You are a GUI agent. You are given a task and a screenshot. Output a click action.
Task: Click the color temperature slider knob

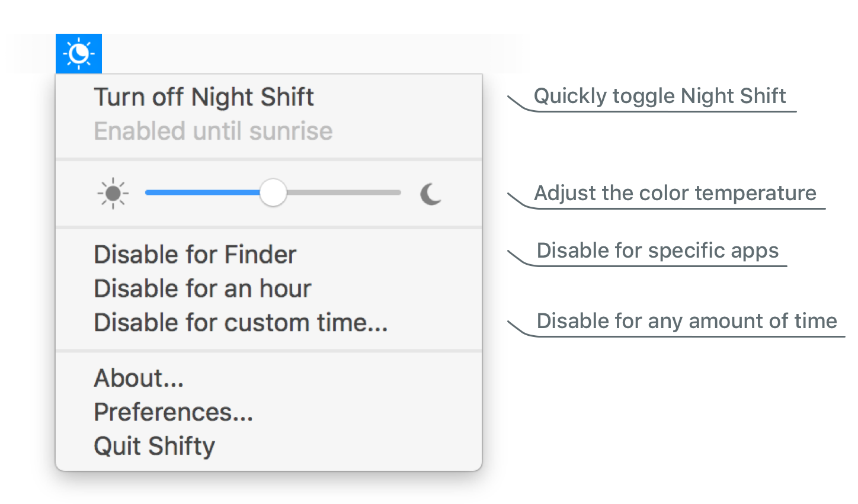point(273,192)
